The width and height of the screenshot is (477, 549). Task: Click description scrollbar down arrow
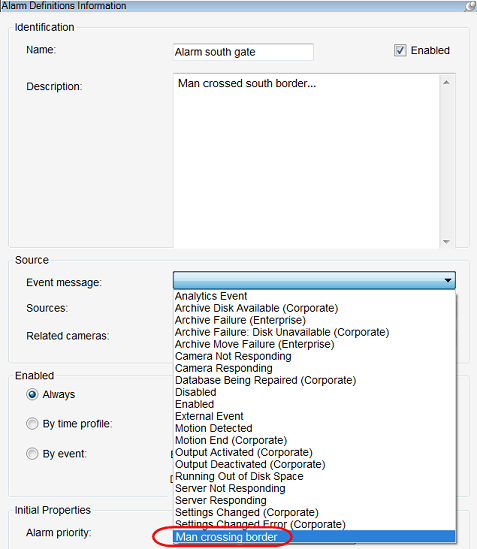[x=446, y=242]
